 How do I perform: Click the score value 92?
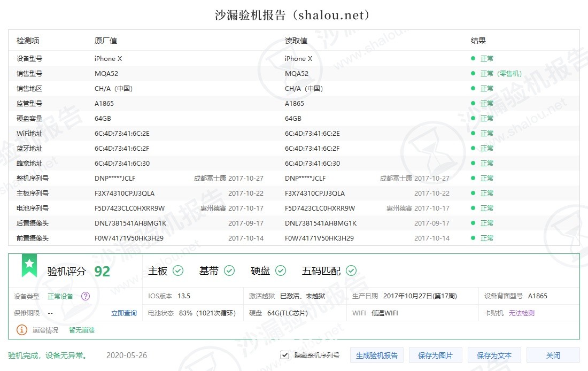[102, 271]
